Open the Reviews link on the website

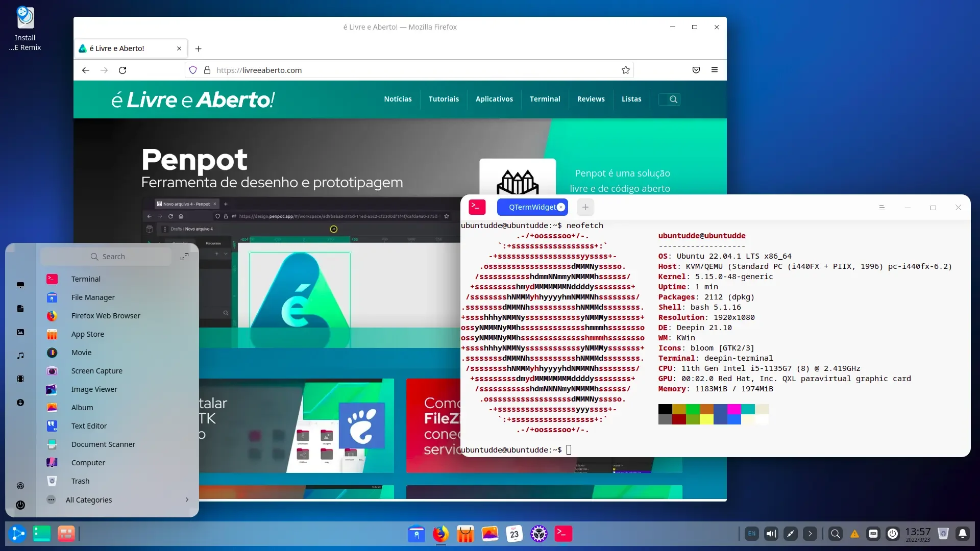coord(591,99)
